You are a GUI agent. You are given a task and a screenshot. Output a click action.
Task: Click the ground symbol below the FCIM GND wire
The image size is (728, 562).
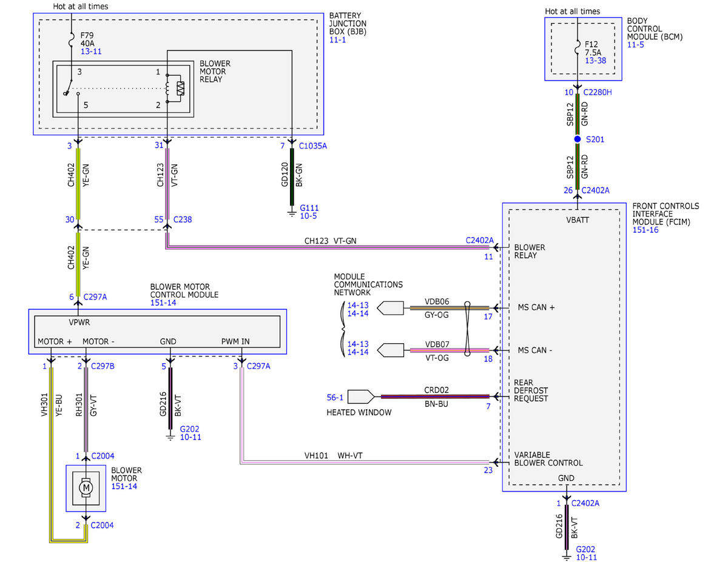pos(566,557)
